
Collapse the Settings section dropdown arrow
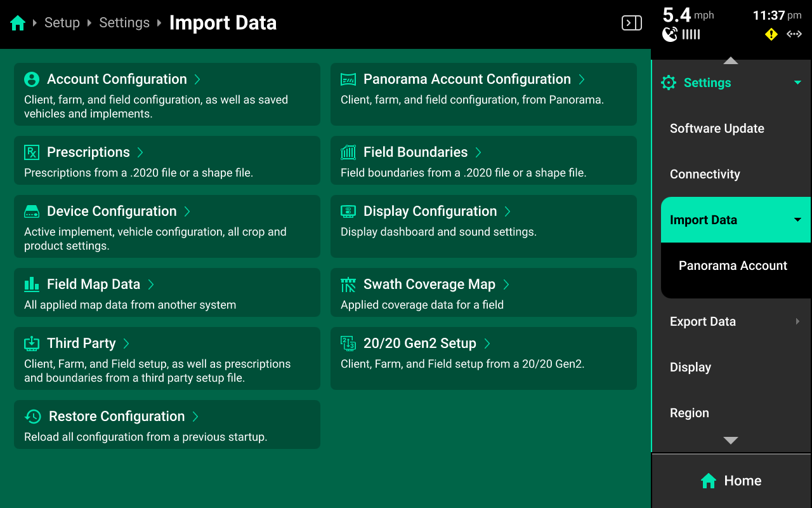tap(798, 83)
